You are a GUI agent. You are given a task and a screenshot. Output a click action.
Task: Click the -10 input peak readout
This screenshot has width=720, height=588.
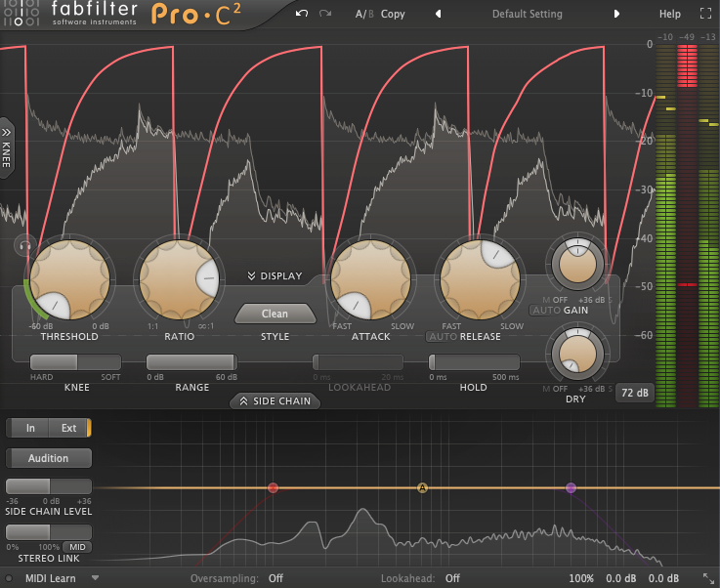[665, 37]
